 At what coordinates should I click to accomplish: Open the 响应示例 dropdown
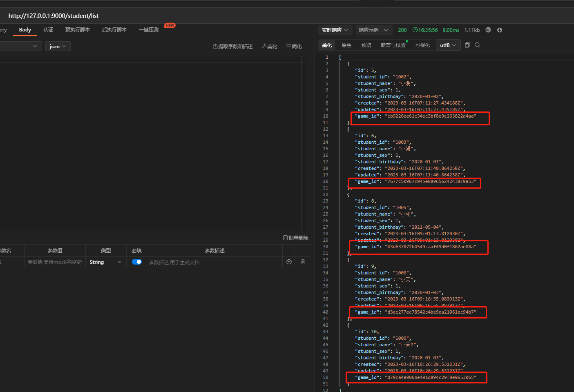[x=374, y=30]
